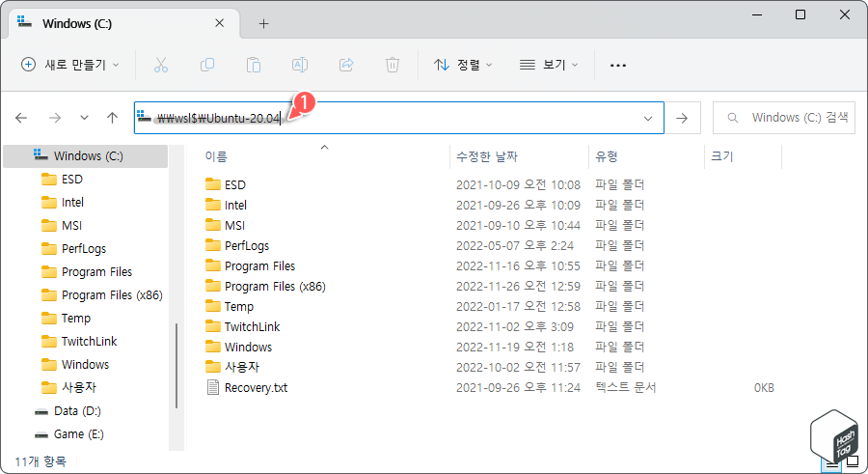Open the three-dot See more menu
The height and width of the screenshot is (474, 868).
click(x=618, y=66)
